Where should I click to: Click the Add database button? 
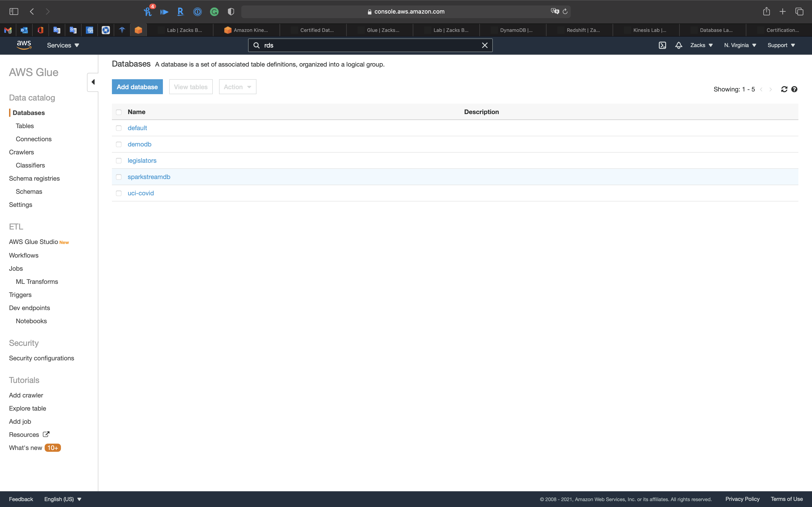[137, 87]
